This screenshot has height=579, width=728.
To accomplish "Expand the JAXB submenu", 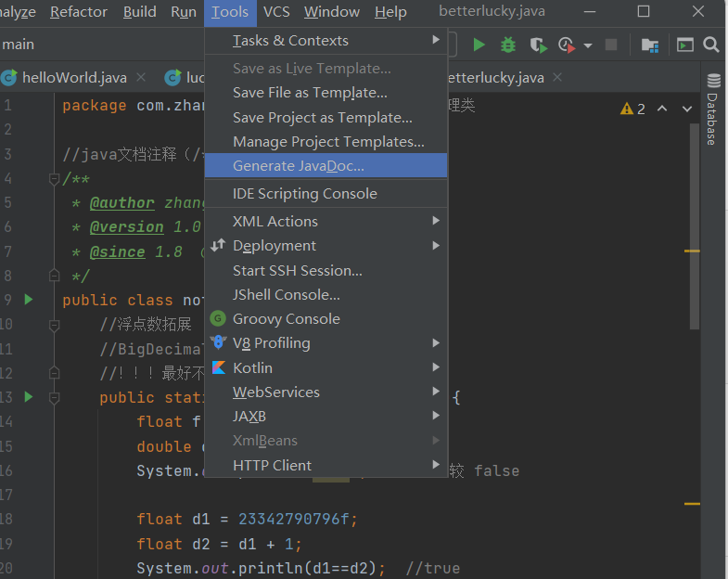I will tap(326, 417).
